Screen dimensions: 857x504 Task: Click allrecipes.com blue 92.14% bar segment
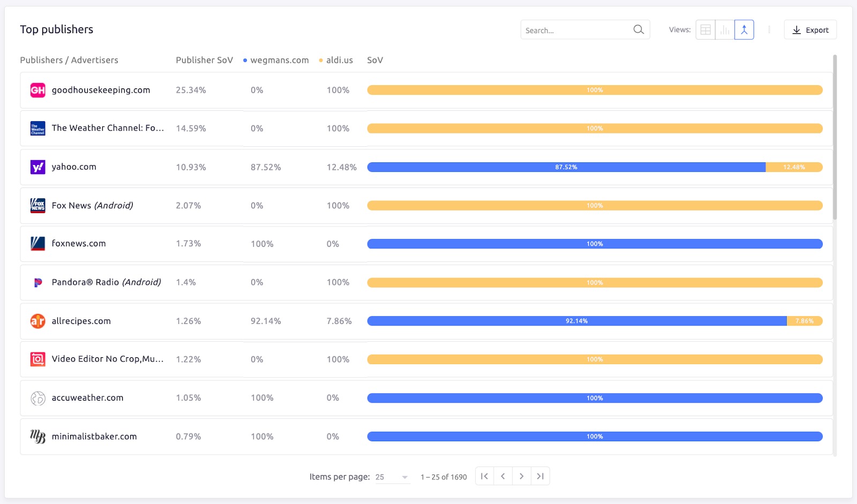pos(577,321)
